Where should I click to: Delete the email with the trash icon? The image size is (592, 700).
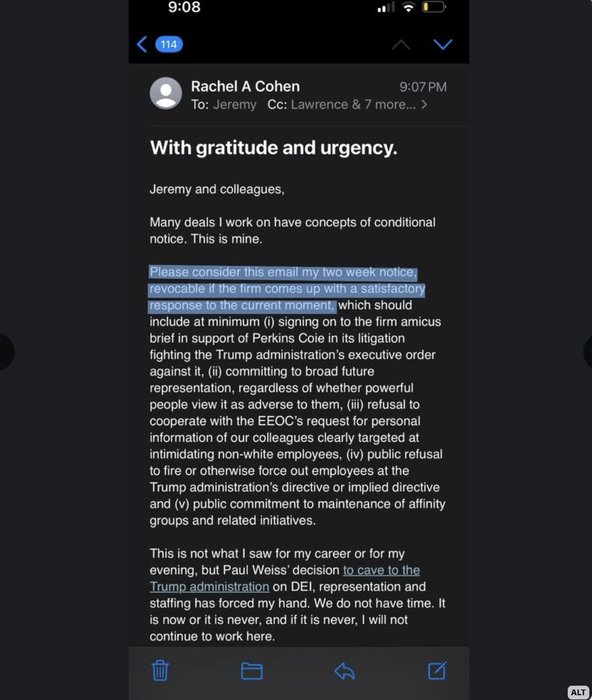click(160, 671)
